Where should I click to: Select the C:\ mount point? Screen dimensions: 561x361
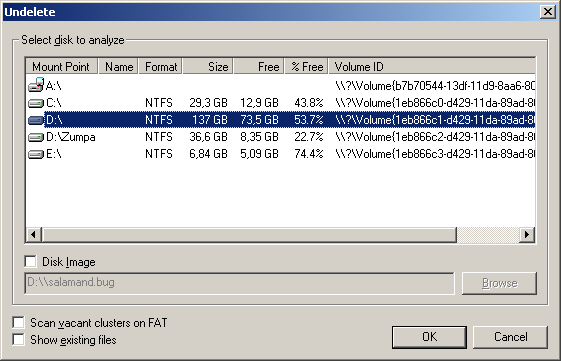point(54,103)
